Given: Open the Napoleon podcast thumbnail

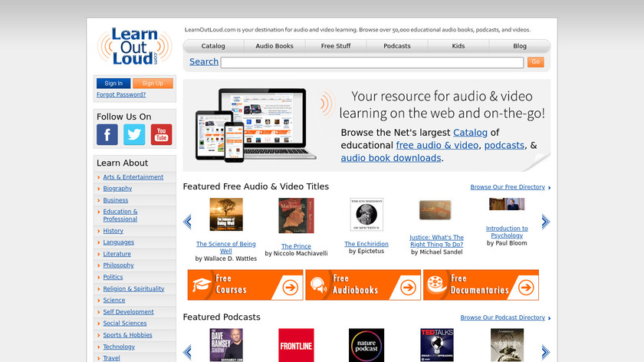Looking at the screenshot, I should 507,345.
